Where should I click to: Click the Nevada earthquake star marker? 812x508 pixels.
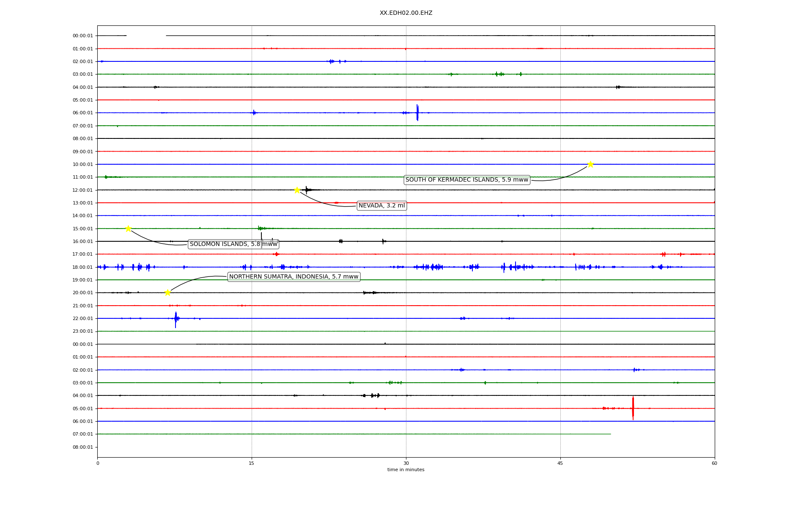point(297,190)
